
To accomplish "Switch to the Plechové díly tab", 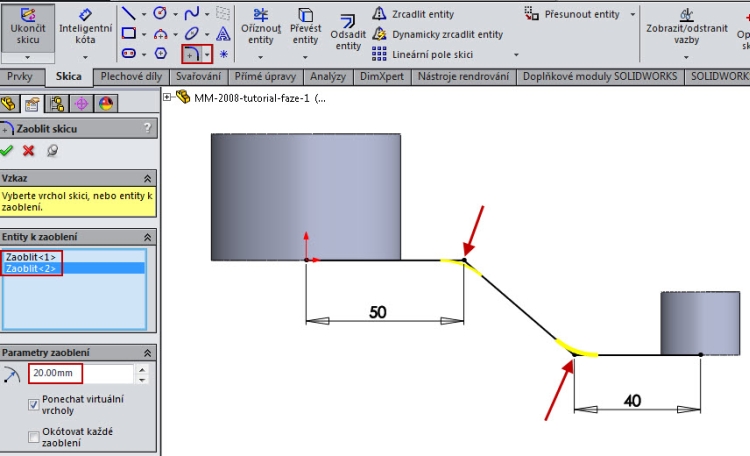I will 131,77.
